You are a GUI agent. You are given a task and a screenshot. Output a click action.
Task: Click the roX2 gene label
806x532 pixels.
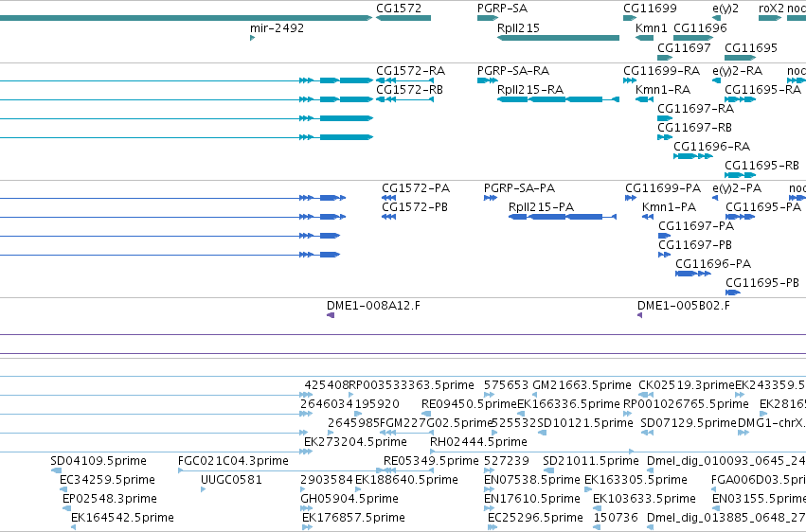click(x=771, y=9)
